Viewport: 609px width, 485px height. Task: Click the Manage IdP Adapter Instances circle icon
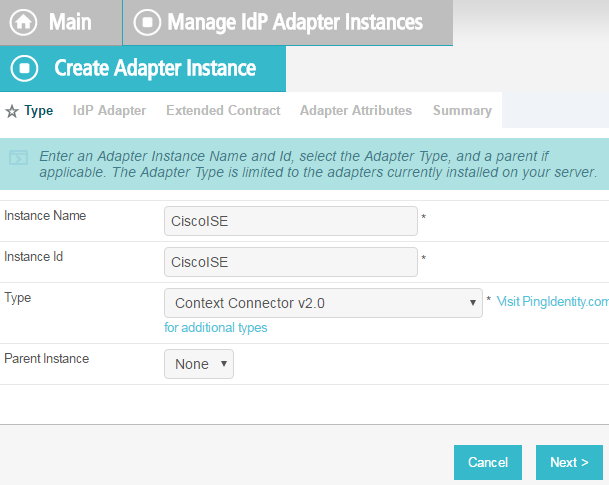click(147, 22)
